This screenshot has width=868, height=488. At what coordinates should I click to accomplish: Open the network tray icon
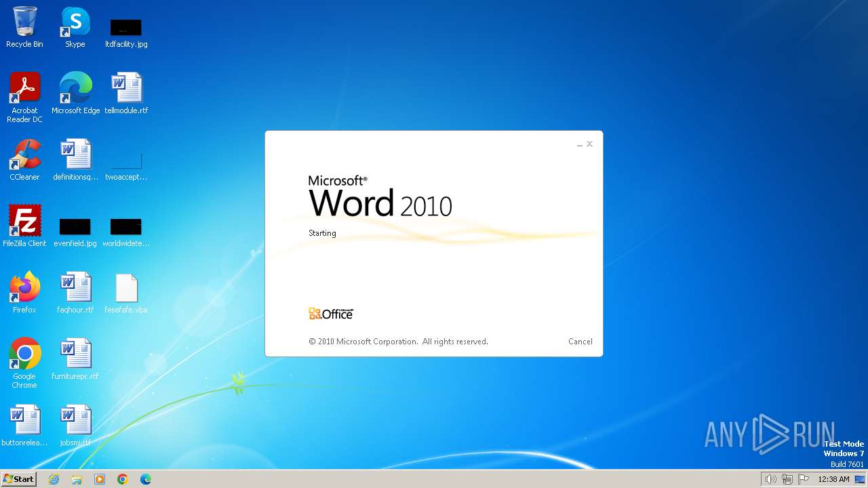[x=787, y=479]
